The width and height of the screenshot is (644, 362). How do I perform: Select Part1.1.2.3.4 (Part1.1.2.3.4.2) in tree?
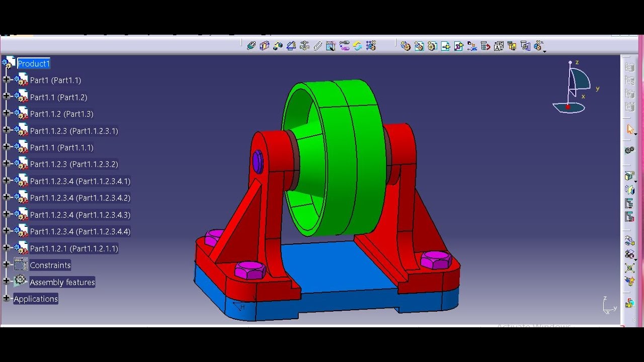point(80,198)
